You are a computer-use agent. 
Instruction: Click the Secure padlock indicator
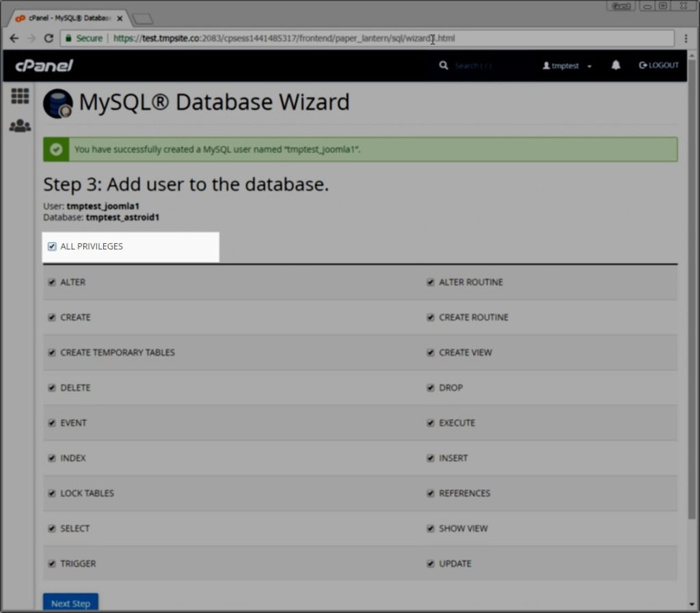tap(84, 38)
